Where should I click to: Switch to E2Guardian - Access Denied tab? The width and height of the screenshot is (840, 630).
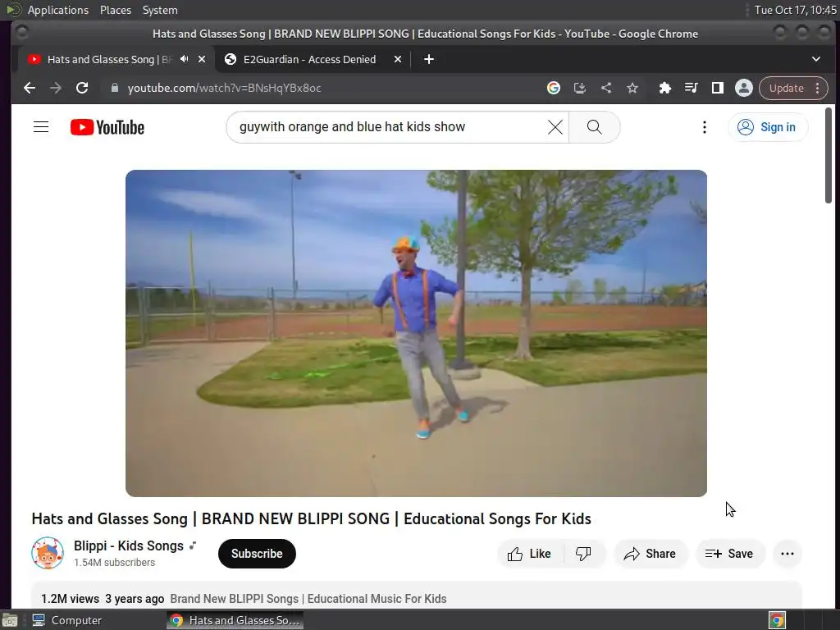(309, 59)
